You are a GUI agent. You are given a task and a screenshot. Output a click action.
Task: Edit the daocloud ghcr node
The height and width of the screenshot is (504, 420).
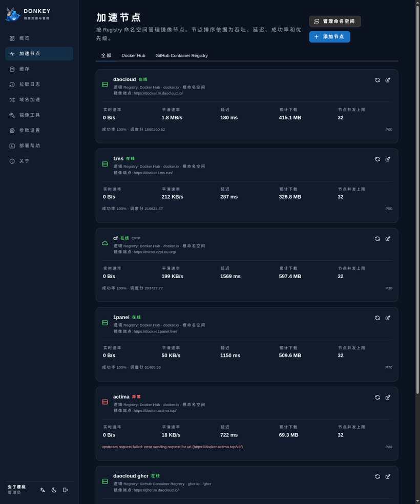388,476
